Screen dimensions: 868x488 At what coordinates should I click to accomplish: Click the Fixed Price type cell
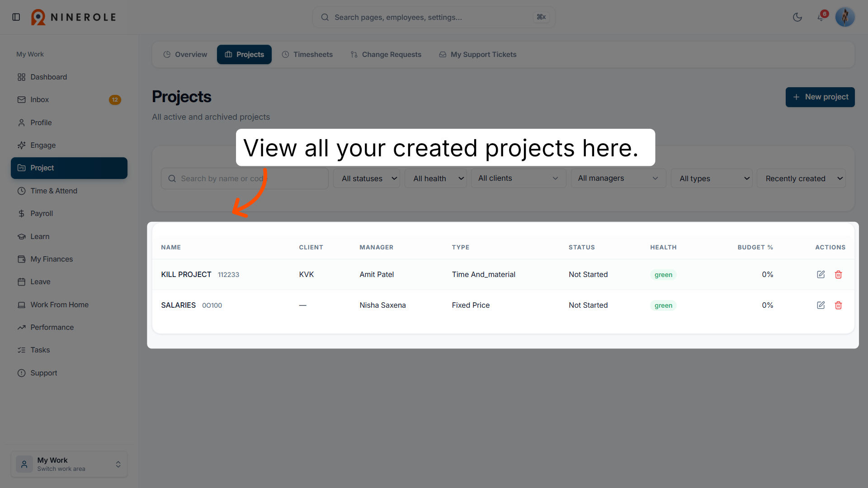[x=471, y=305]
